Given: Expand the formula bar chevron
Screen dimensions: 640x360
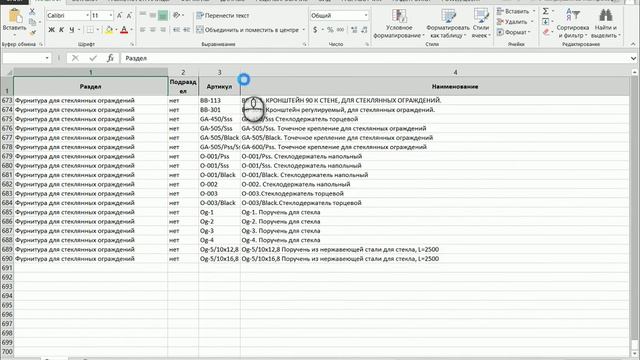Looking at the screenshot, I should pos(633,58).
